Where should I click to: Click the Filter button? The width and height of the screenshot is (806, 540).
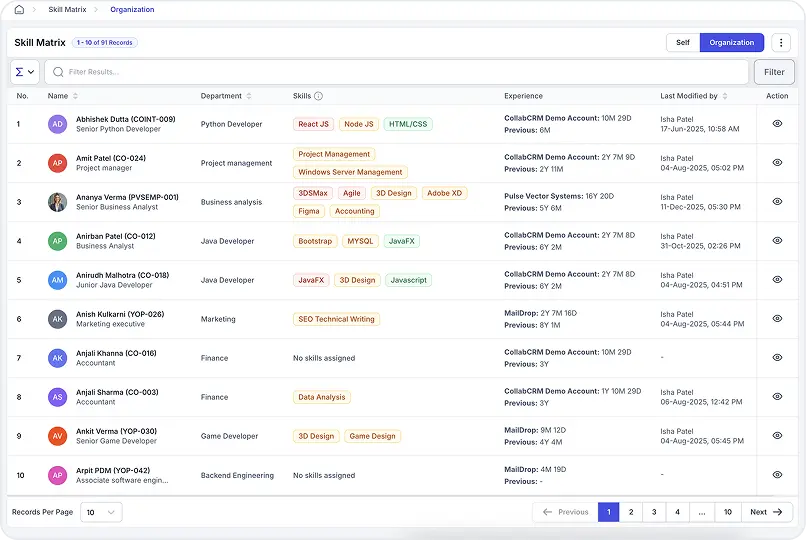(x=774, y=72)
